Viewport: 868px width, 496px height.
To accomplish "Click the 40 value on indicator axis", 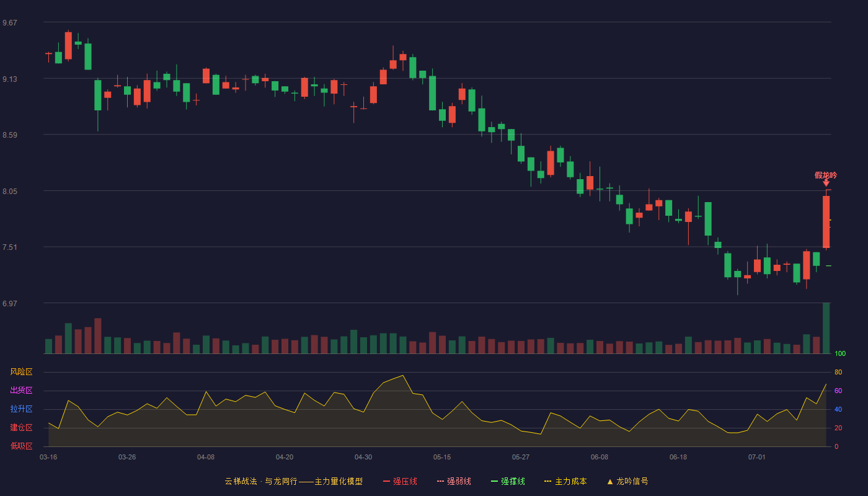I will click(x=838, y=409).
